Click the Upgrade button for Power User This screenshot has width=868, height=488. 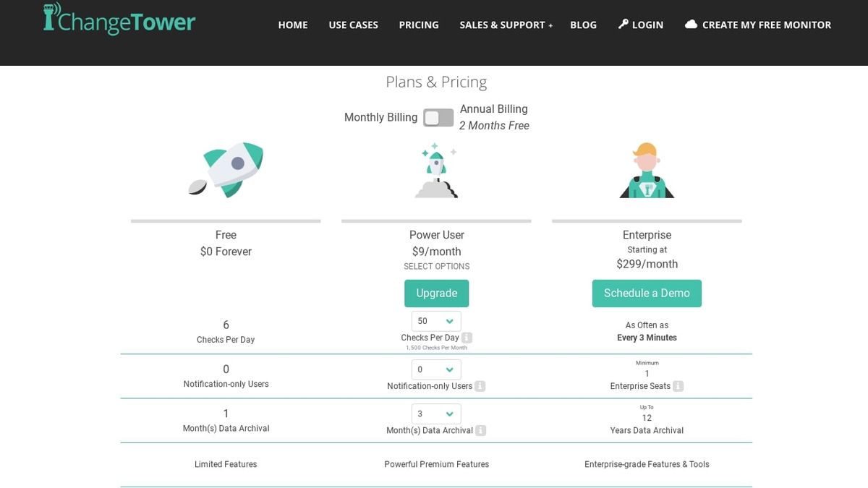click(436, 293)
